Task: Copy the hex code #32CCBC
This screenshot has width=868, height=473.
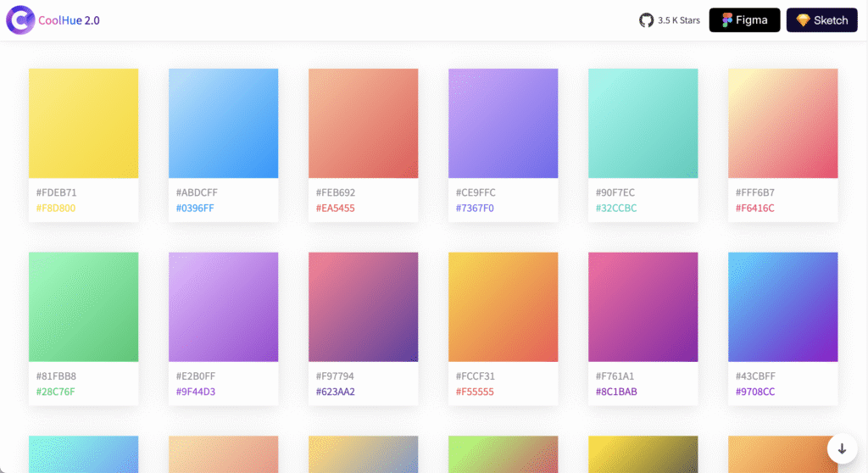Action: coord(616,209)
